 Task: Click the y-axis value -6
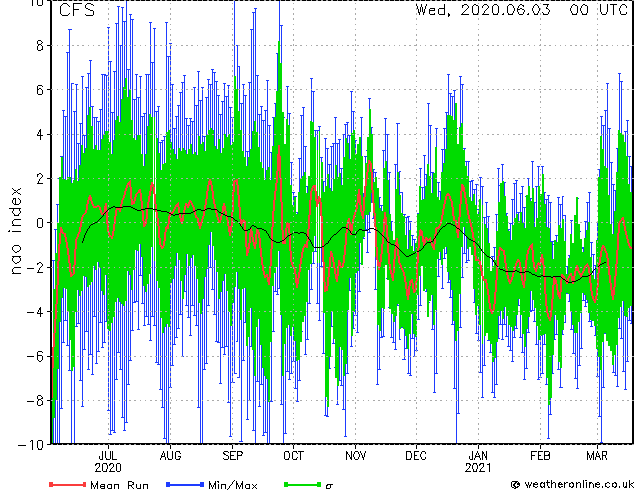pyautogui.click(x=35, y=356)
